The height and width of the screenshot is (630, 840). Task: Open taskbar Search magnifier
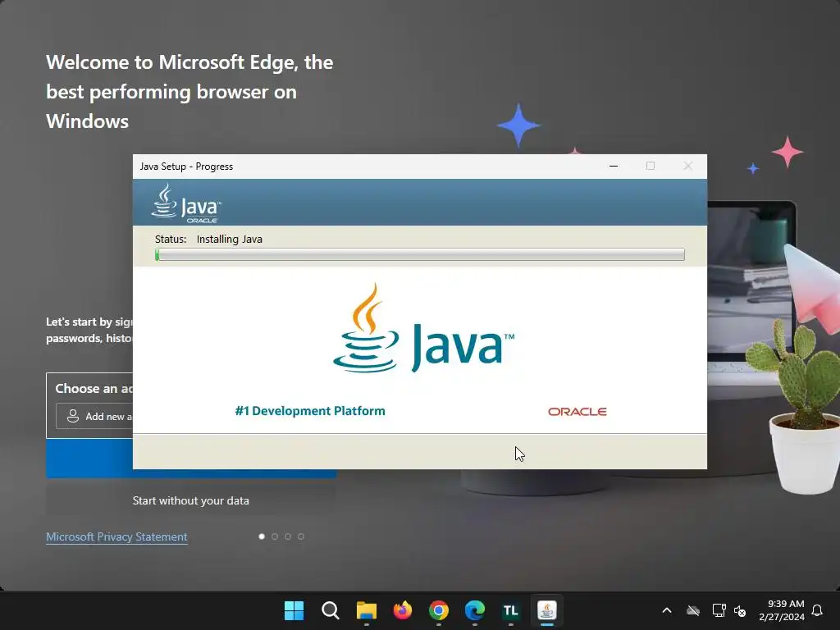point(330,610)
